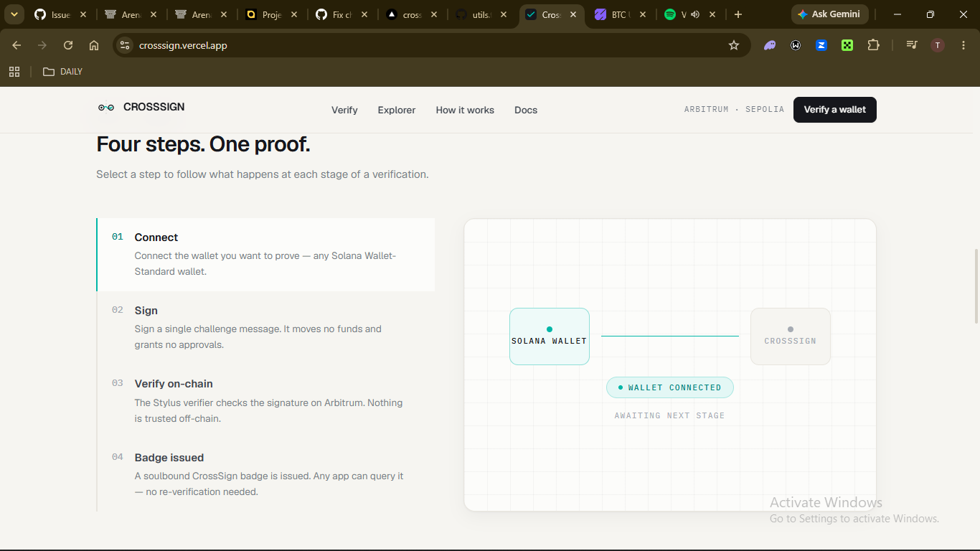Switch to the Proje tab
The image size is (980, 551).
point(272,14)
